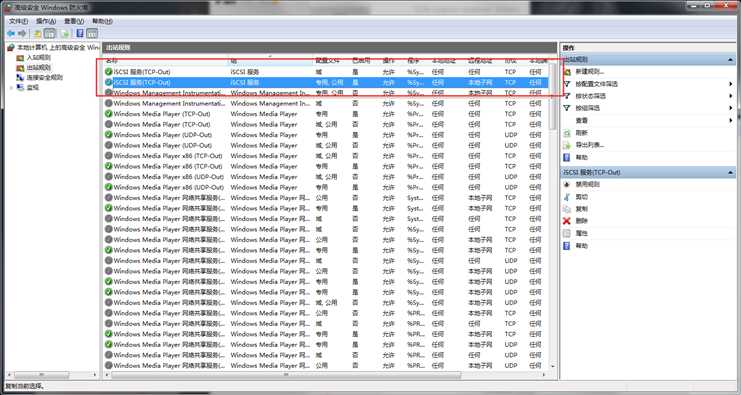Image resolution: width=741 pixels, height=395 pixels.
Task: Click the gray icon of the Windows Management Instrumentation rule with 域 profile
Action: (109, 103)
